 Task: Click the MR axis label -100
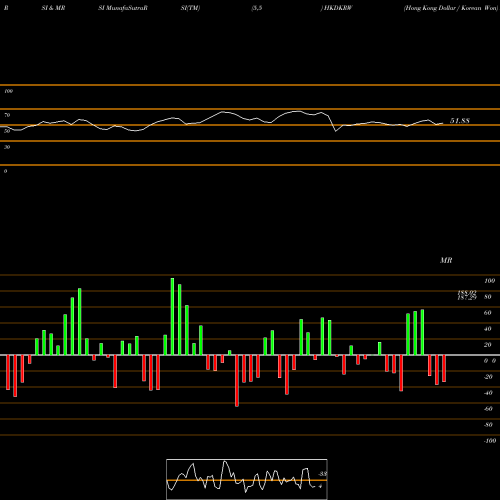tap(490, 441)
